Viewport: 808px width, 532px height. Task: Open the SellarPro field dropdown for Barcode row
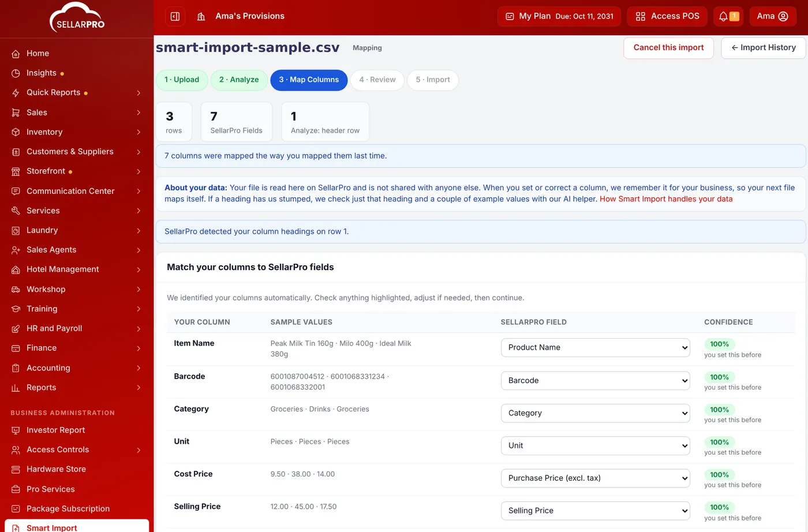[x=595, y=380]
